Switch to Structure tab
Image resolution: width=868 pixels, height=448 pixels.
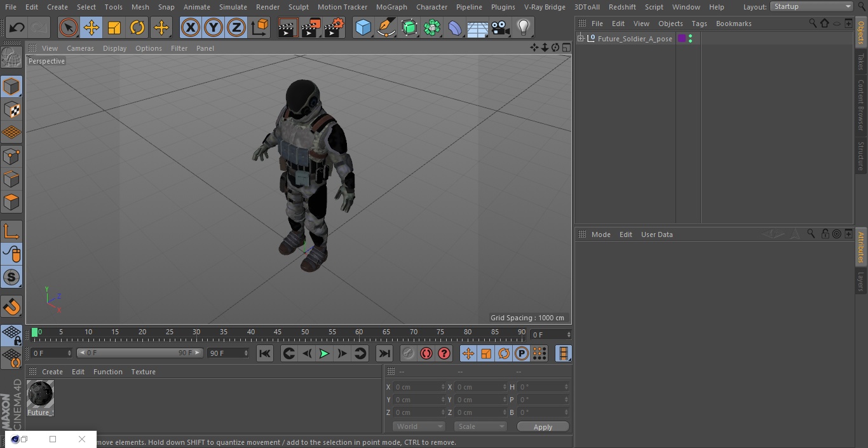pyautogui.click(x=861, y=156)
